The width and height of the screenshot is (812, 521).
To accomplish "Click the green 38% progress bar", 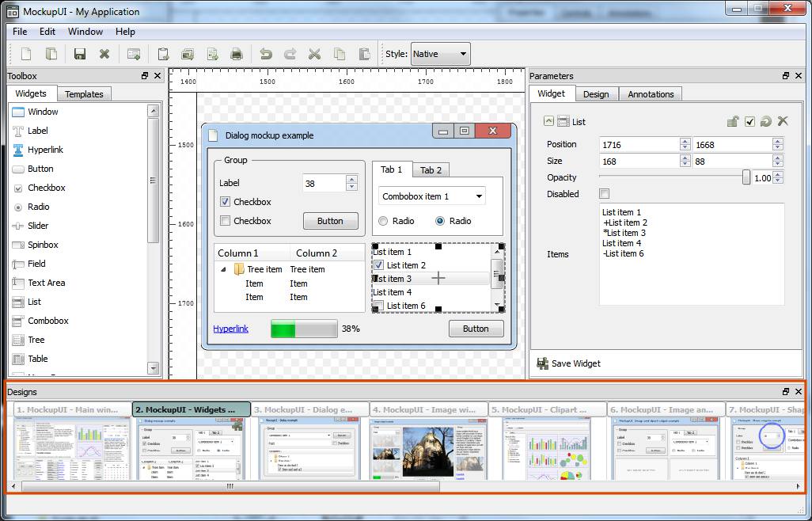I will [304, 329].
